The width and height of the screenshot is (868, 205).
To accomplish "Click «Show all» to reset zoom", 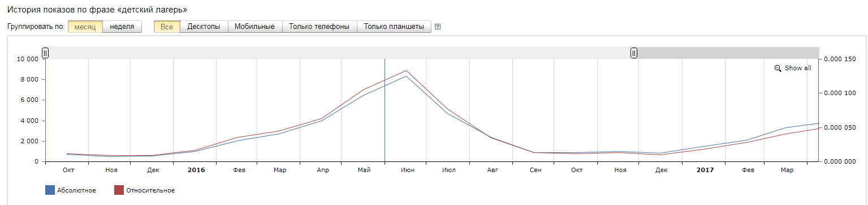I will [798, 68].
